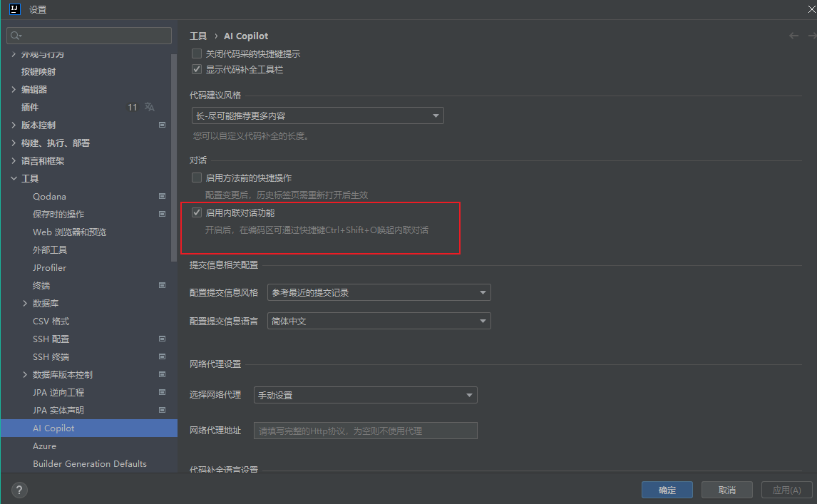The width and height of the screenshot is (817, 504).
Task: Click the IntelliJ IDEA logo icon
Action: (14, 9)
